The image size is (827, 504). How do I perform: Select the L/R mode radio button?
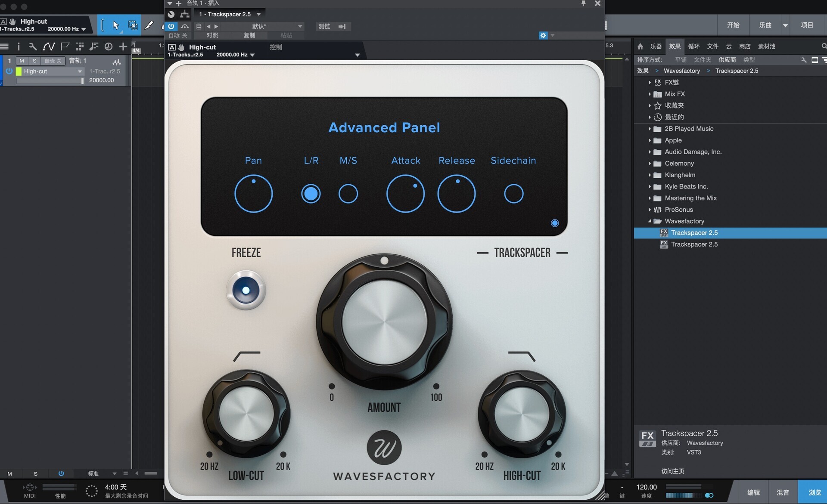coord(311,194)
